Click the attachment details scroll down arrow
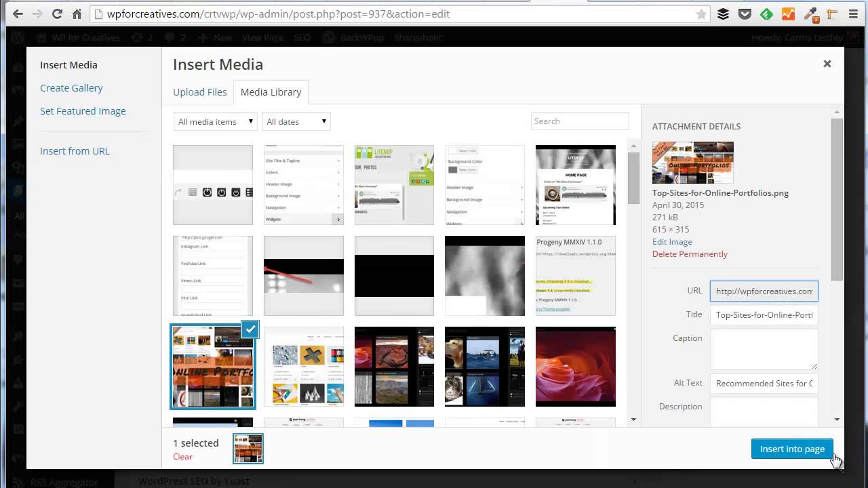The width and height of the screenshot is (868, 488). pyautogui.click(x=837, y=420)
